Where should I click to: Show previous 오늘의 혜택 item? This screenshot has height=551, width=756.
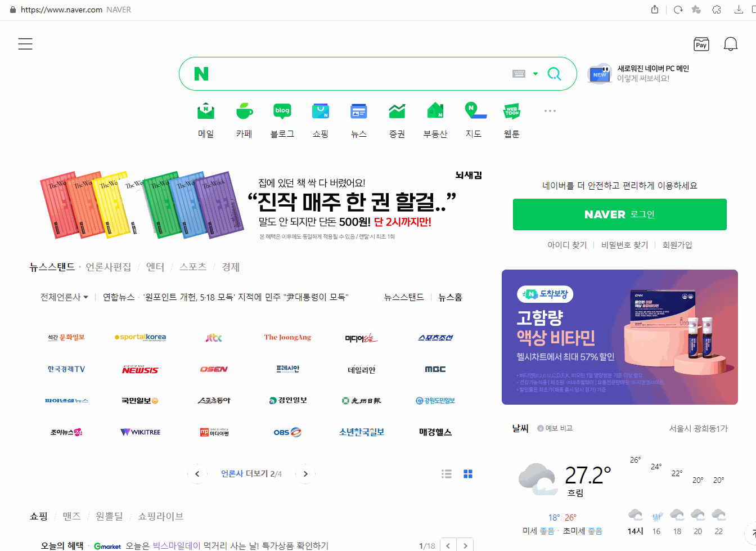tap(448, 545)
